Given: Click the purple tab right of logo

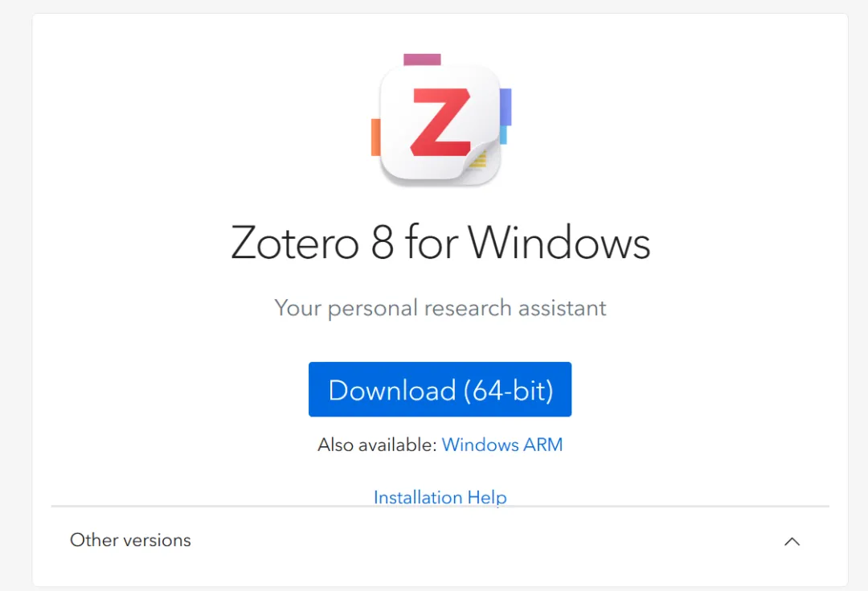Looking at the screenshot, I should 506,106.
